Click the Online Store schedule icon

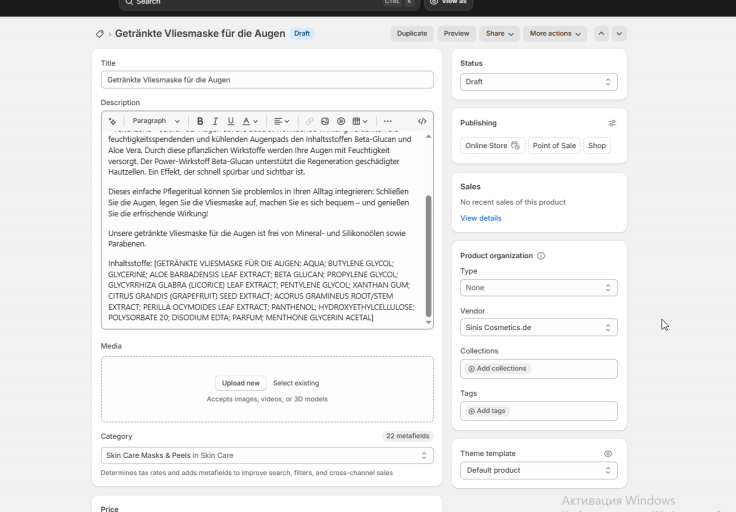pos(515,145)
